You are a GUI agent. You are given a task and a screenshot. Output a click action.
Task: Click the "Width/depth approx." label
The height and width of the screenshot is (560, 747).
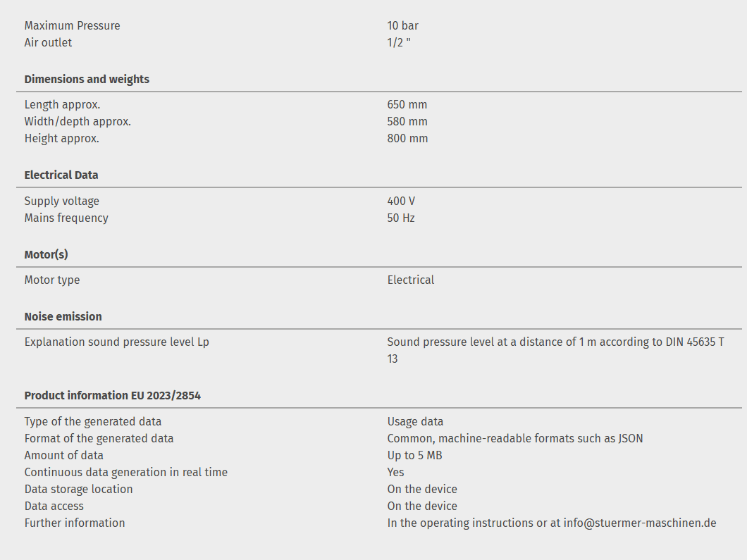(78, 121)
